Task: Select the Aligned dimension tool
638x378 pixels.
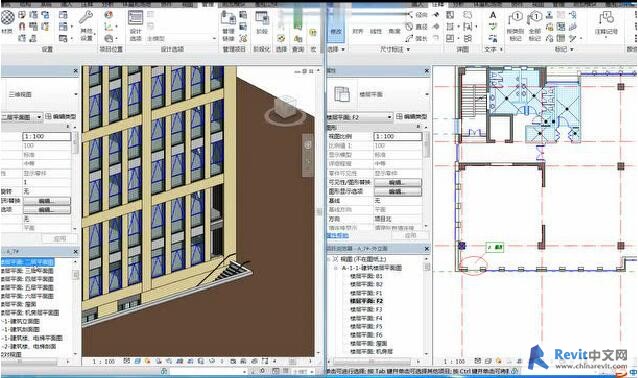Action: pos(358,31)
